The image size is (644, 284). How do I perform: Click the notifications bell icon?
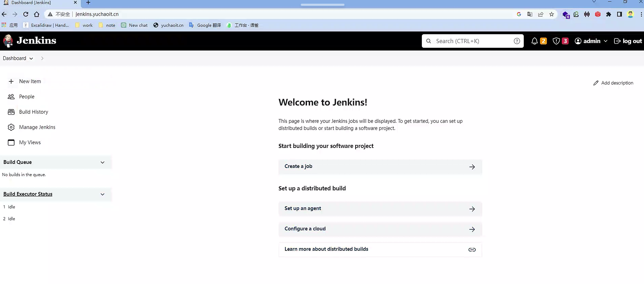point(534,41)
